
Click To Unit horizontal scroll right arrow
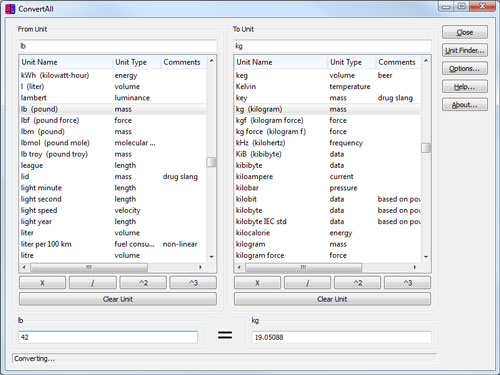pyautogui.click(x=415, y=267)
